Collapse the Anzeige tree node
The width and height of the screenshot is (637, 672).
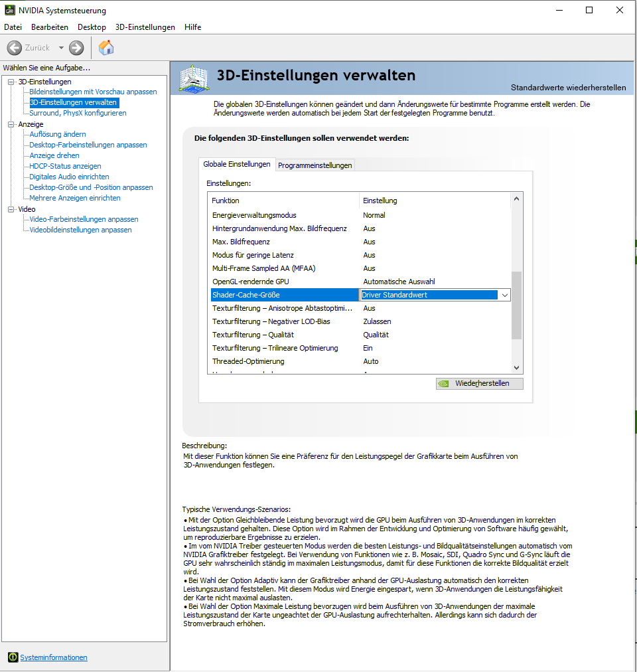click(x=11, y=124)
